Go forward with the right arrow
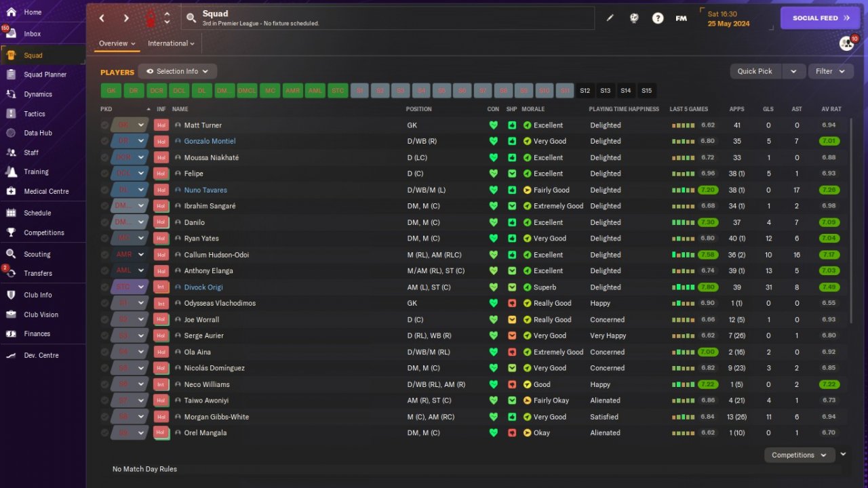 pyautogui.click(x=126, y=18)
